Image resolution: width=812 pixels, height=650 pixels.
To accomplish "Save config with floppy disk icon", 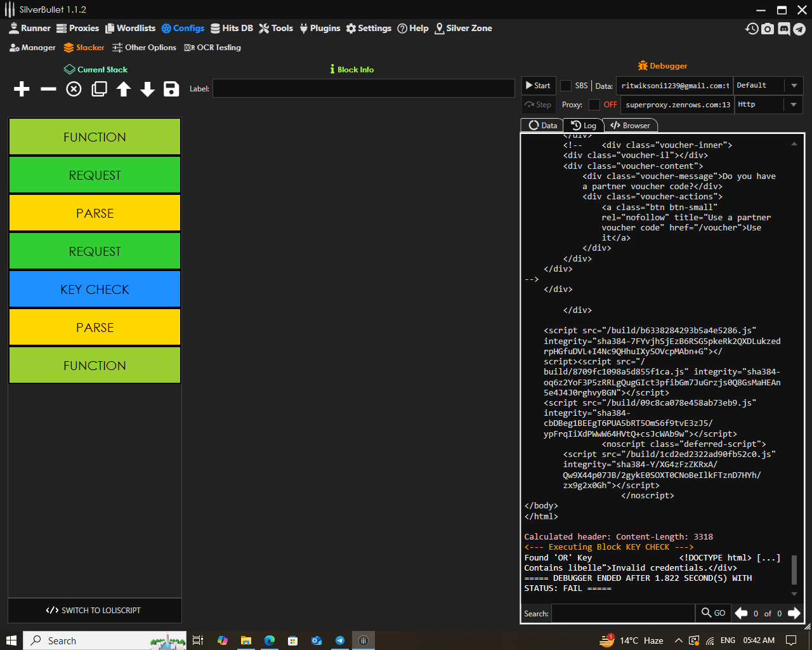I will point(171,89).
